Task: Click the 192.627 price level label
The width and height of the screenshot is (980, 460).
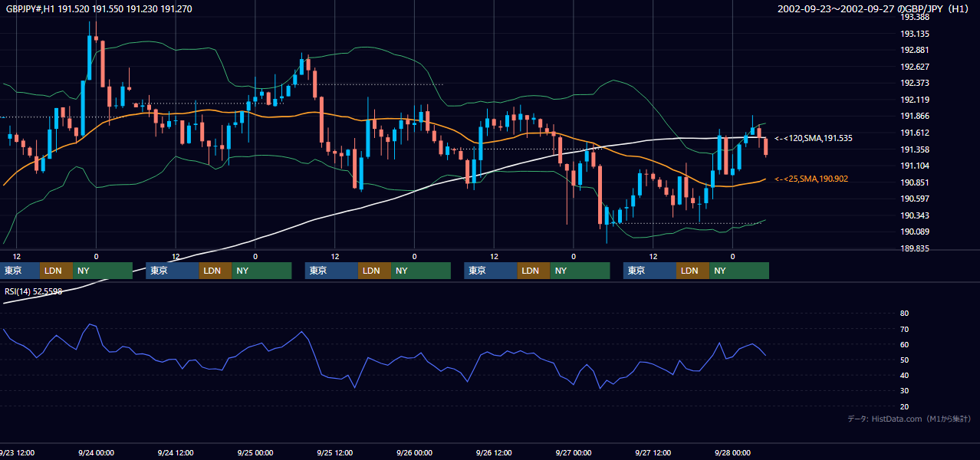Action: [914, 67]
